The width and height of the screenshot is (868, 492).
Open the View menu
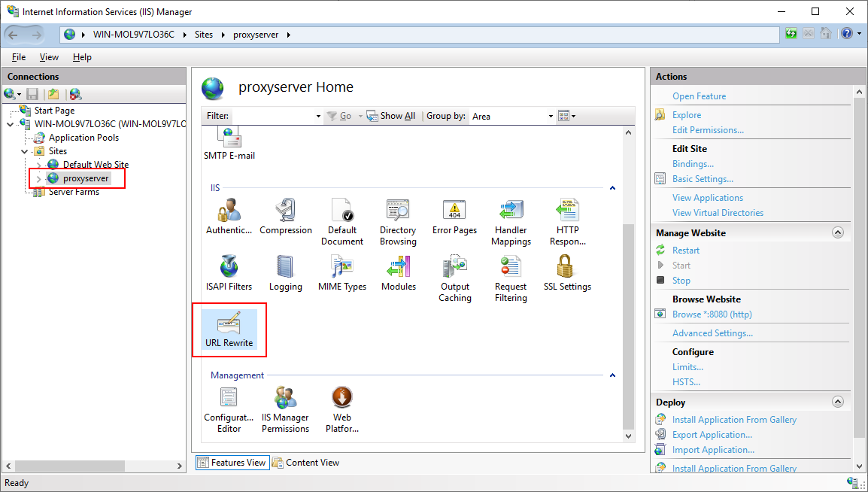point(49,57)
